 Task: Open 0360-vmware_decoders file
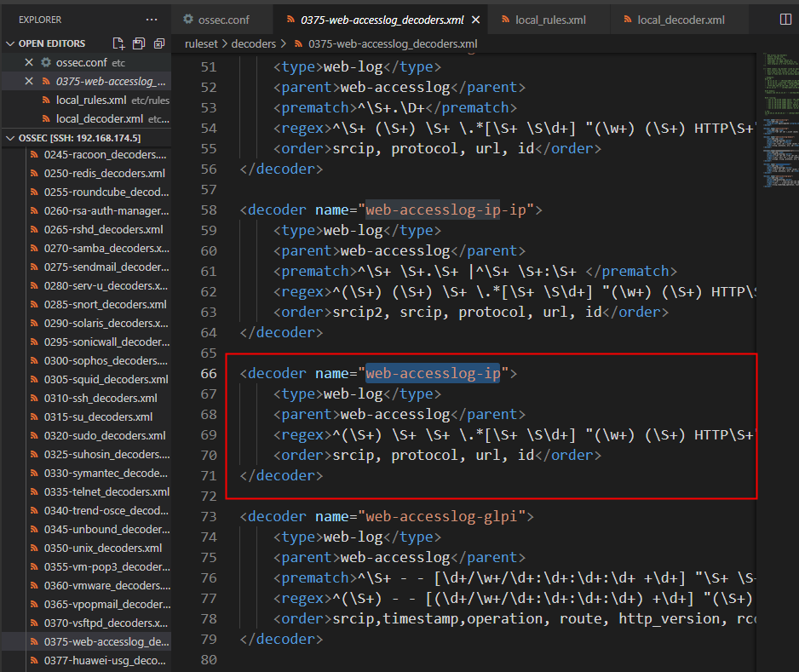click(x=87, y=585)
